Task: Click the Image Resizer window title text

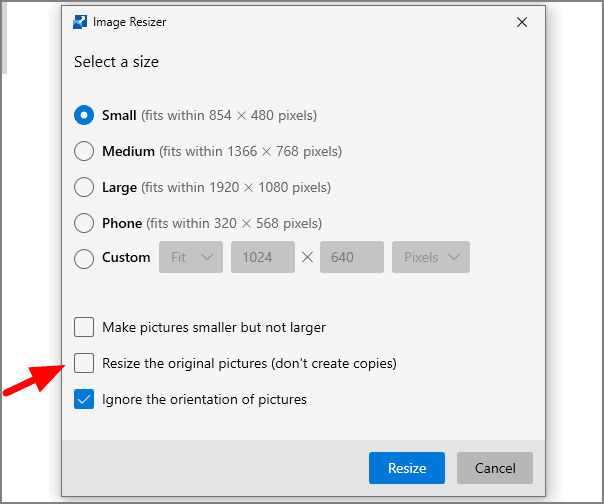Action: [x=129, y=22]
